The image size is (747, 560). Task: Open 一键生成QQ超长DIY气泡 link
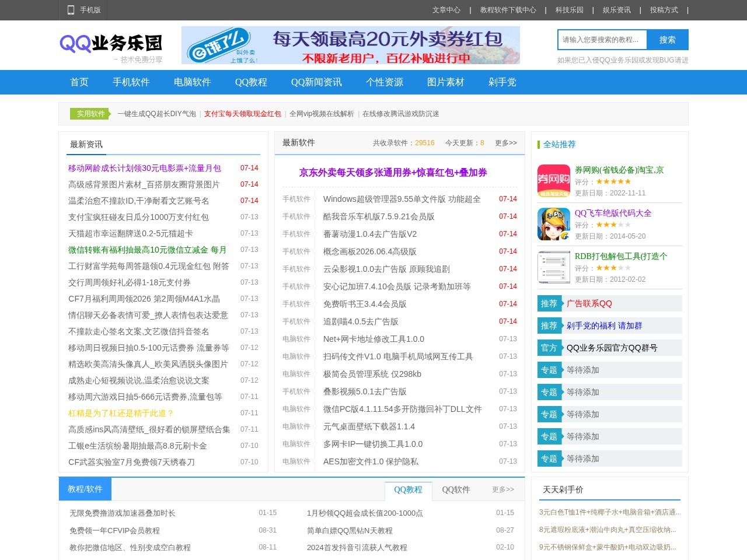point(156,114)
